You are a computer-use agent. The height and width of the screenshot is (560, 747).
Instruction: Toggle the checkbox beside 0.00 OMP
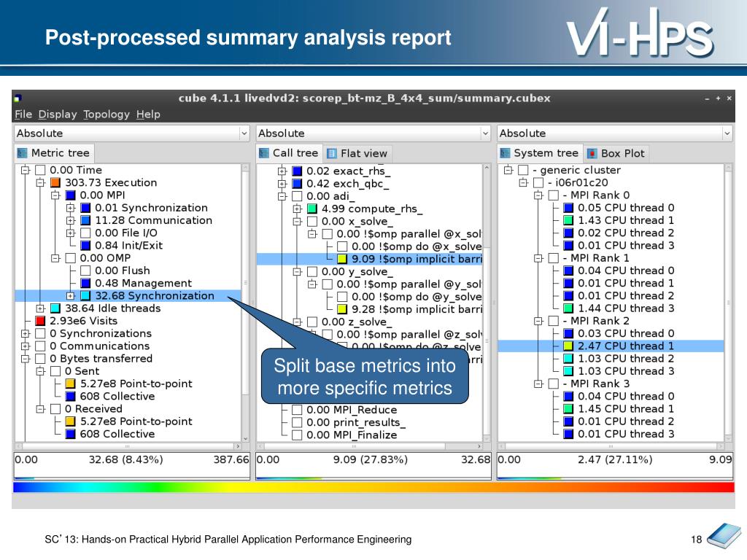(x=71, y=258)
